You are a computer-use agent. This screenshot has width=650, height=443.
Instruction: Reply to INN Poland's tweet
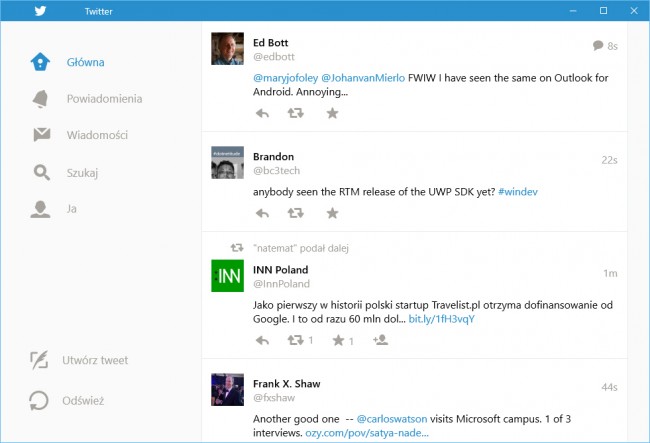pyautogui.click(x=262, y=341)
